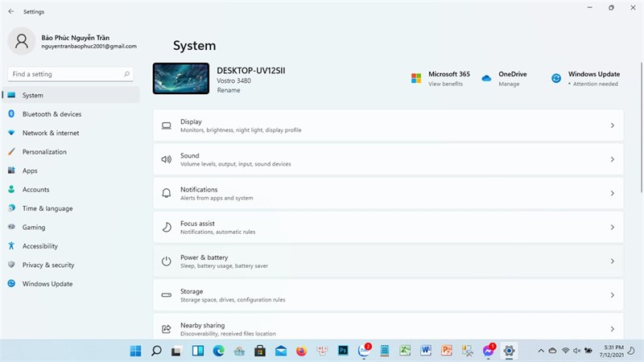Click the Rename link under Vostro 3480

pos(229,90)
